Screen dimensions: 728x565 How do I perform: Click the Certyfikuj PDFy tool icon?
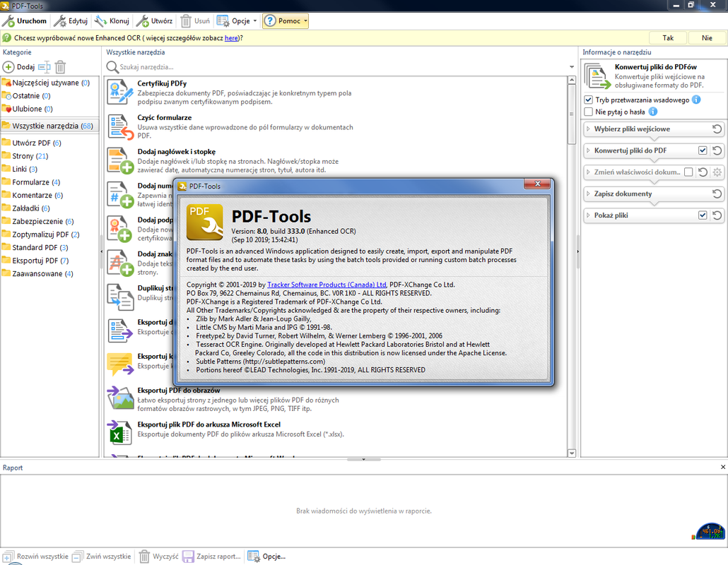tap(120, 92)
